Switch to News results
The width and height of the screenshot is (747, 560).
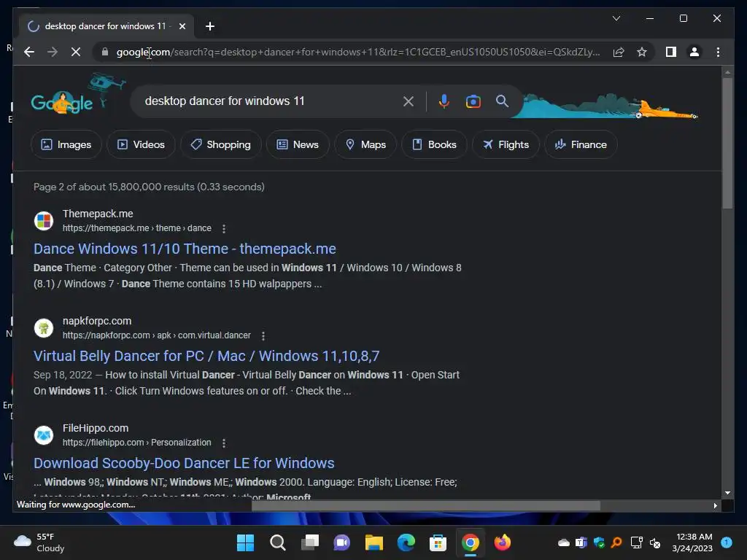point(298,144)
